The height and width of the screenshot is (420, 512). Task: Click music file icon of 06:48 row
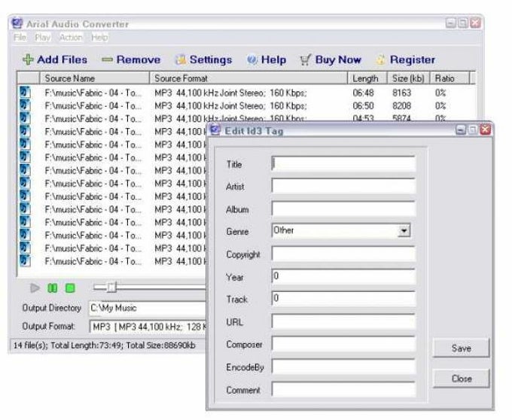click(25, 93)
